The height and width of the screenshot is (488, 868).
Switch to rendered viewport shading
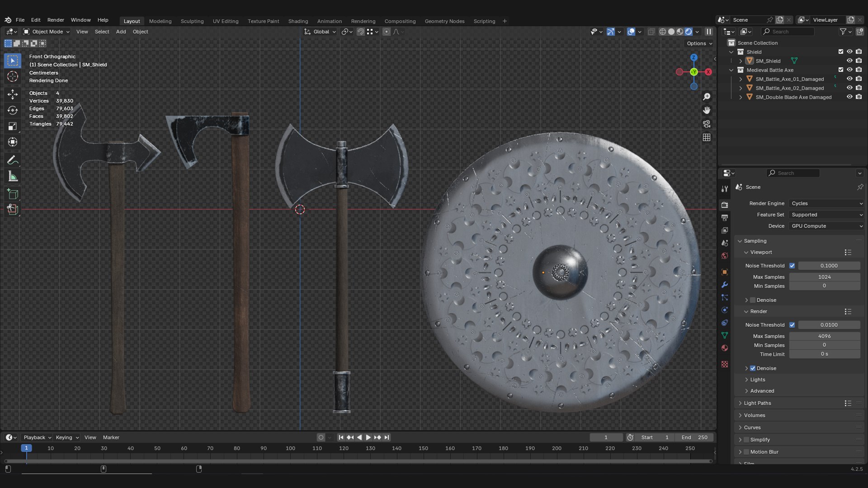click(x=689, y=32)
